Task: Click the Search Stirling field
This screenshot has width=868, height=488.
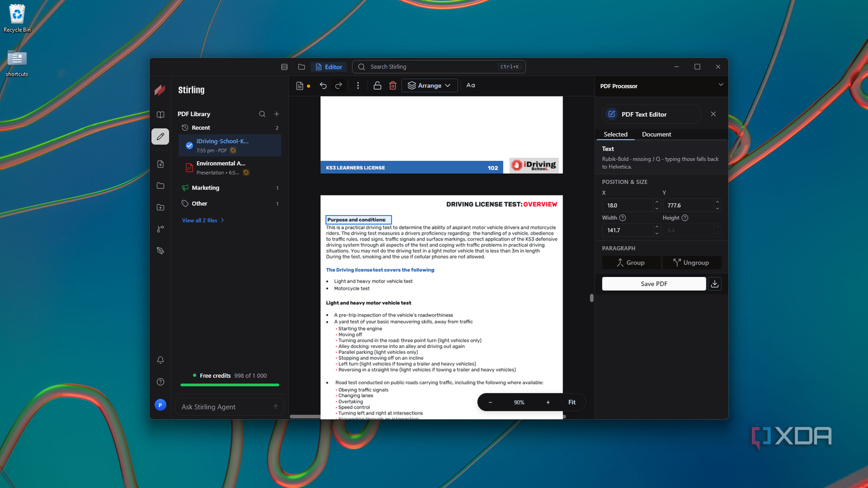Action: pos(439,67)
